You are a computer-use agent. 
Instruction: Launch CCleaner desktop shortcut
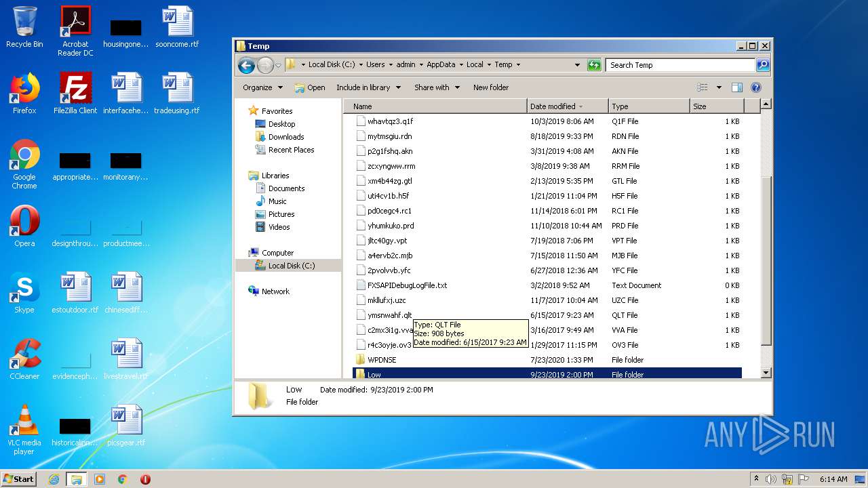pos(24,359)
